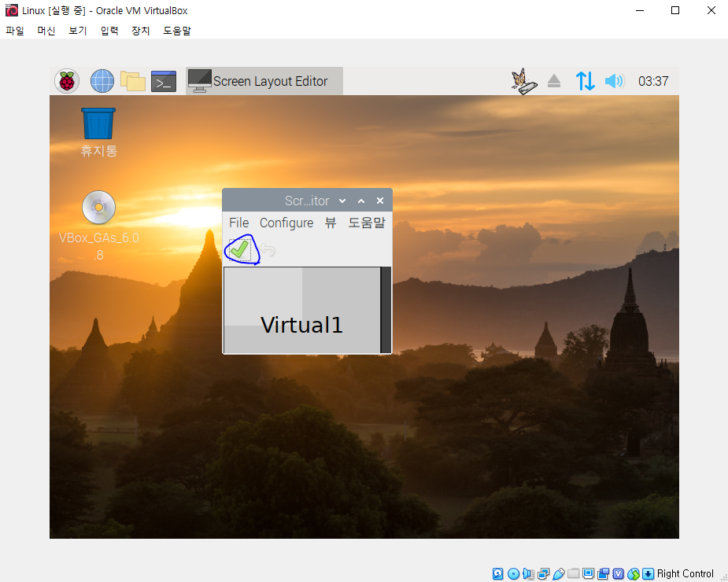Select the trash can desktop icon

tap(98, 123)
